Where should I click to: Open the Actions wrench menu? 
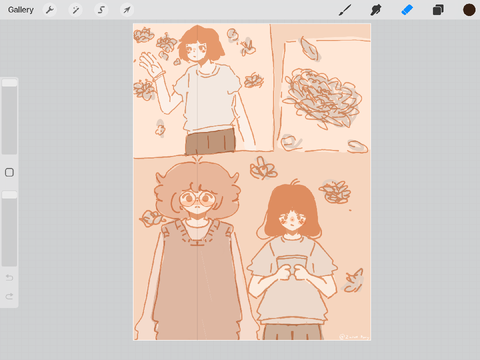[x=50, y=10]
